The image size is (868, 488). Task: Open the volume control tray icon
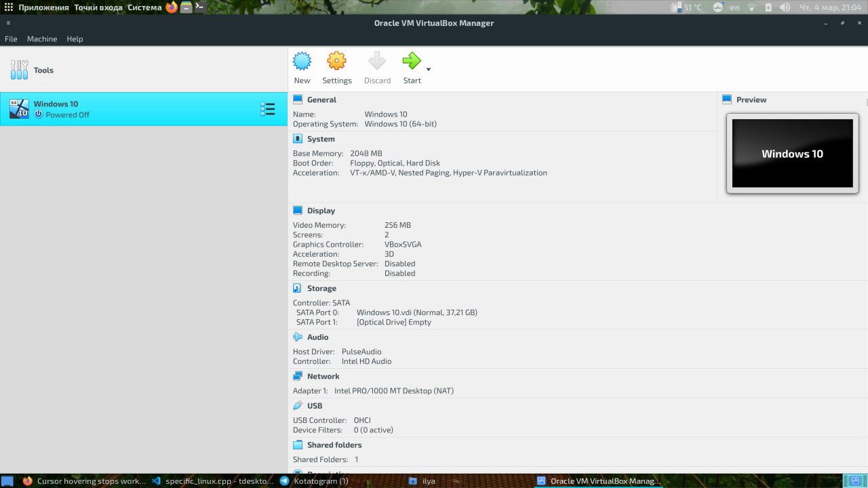tap(785, 7)
